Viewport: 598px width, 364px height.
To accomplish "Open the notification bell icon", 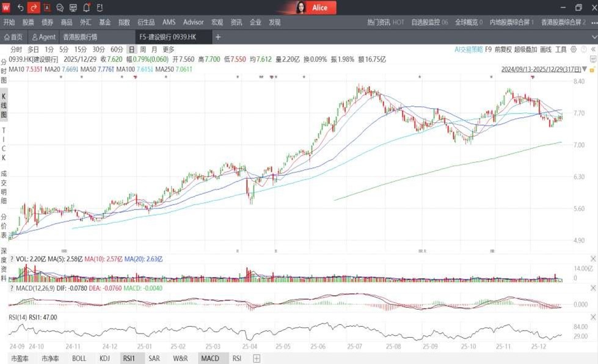I will click(87, 7).
